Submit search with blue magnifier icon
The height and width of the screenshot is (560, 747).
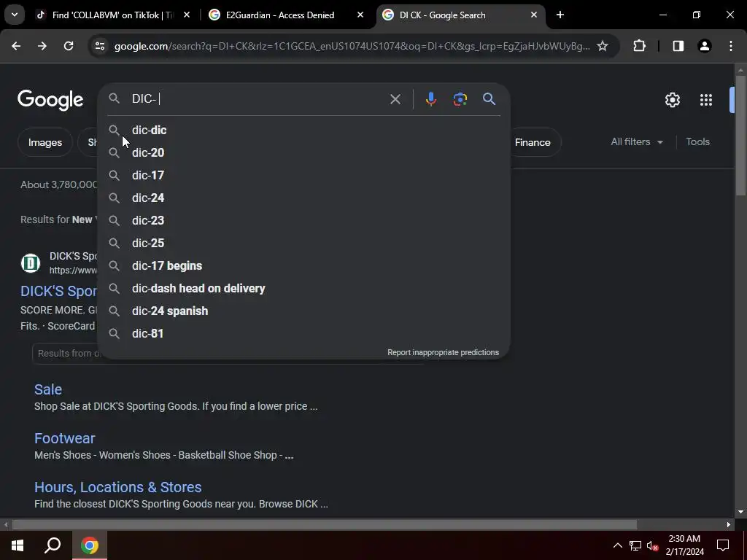489,99
